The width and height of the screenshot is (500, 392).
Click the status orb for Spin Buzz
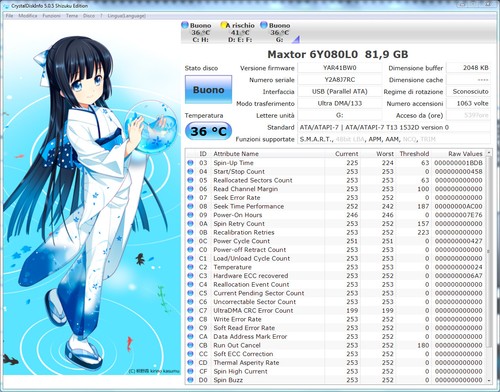point(190,380)
